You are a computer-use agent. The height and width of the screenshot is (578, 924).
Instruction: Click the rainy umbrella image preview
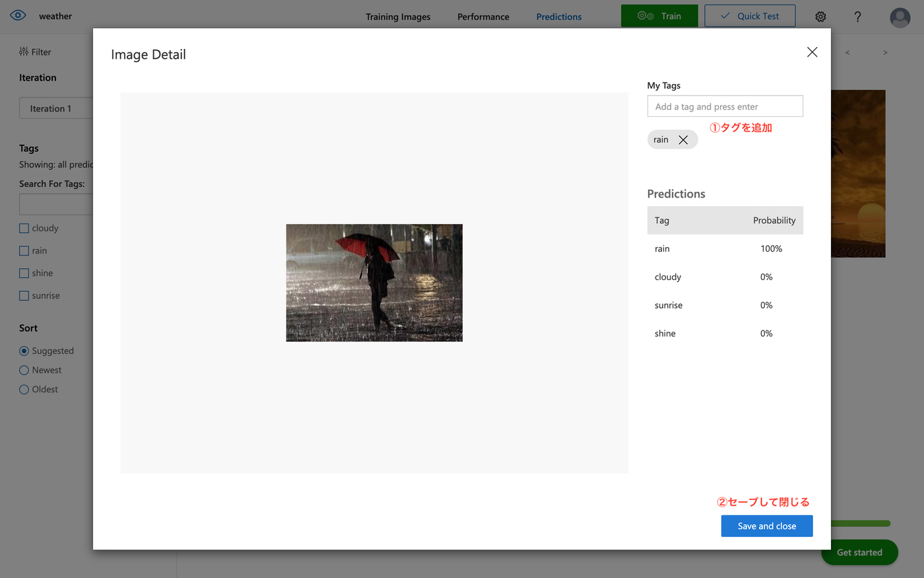pyautogui.click(x=374, y=283)
